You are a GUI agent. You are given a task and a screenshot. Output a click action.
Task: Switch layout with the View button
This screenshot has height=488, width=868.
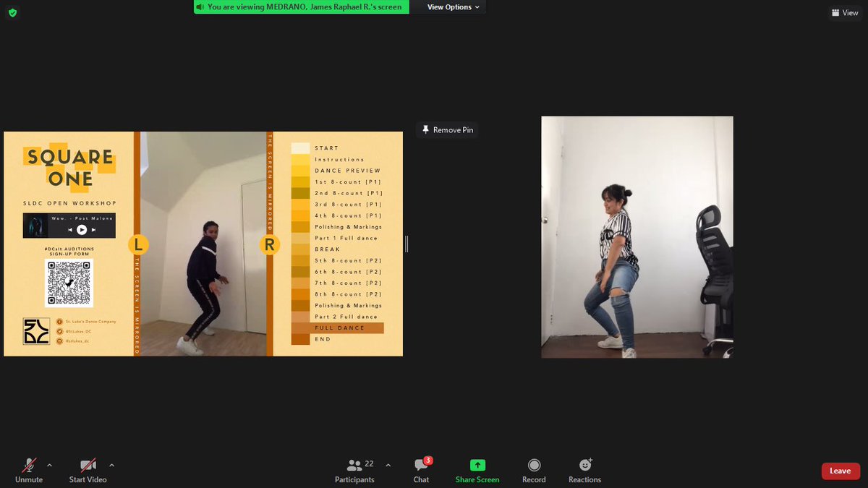click(845, 12)
